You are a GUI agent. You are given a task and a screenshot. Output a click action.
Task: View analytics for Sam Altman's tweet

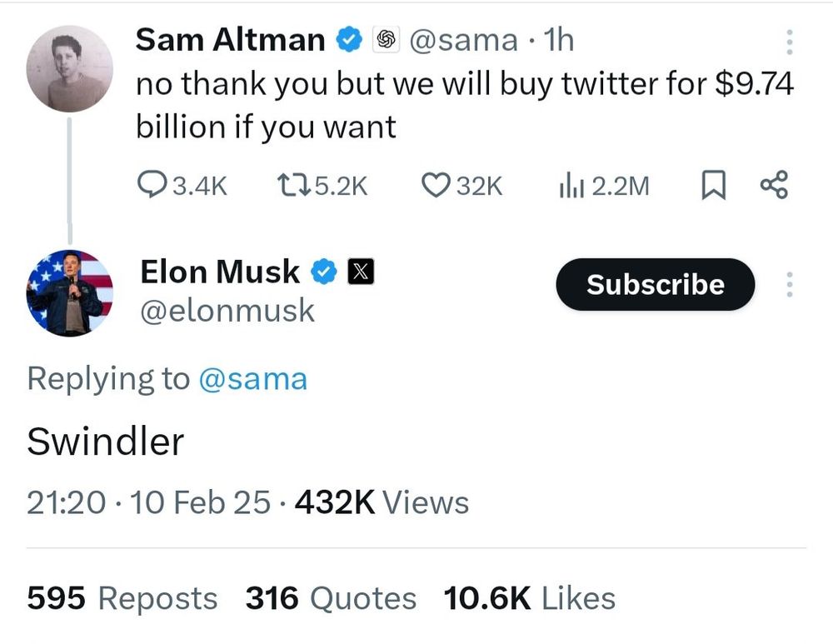572,185
